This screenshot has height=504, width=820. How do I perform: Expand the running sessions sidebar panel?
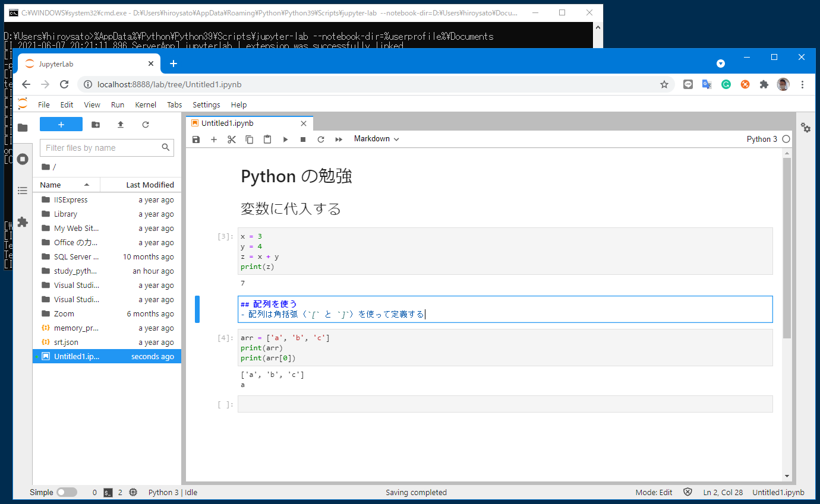pyautogui.click(x=22, y=159)
